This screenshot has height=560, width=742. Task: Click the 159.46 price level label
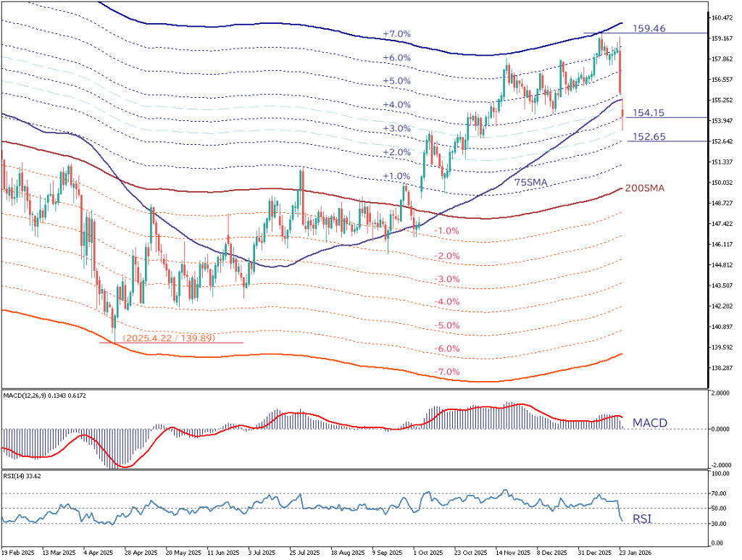coord(649,29)
